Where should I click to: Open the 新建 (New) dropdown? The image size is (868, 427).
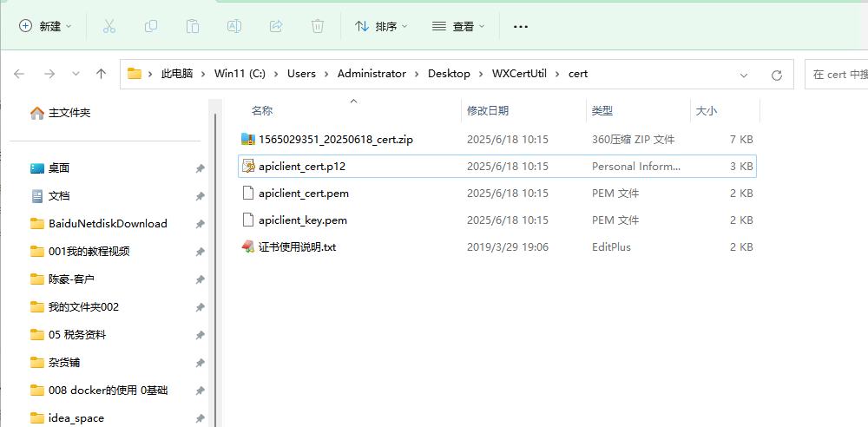click(x=46, y=26)
